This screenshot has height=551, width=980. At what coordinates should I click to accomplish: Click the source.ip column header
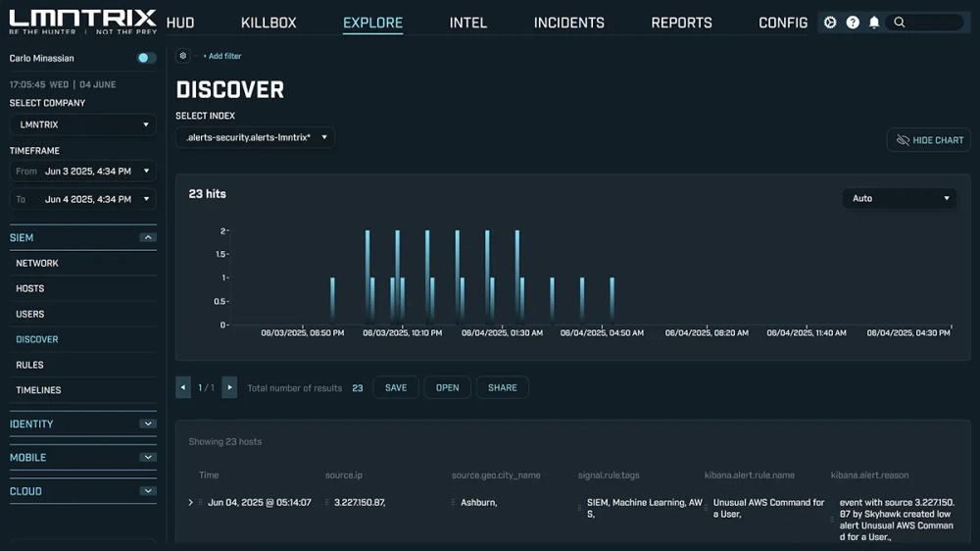coord(344,476)
